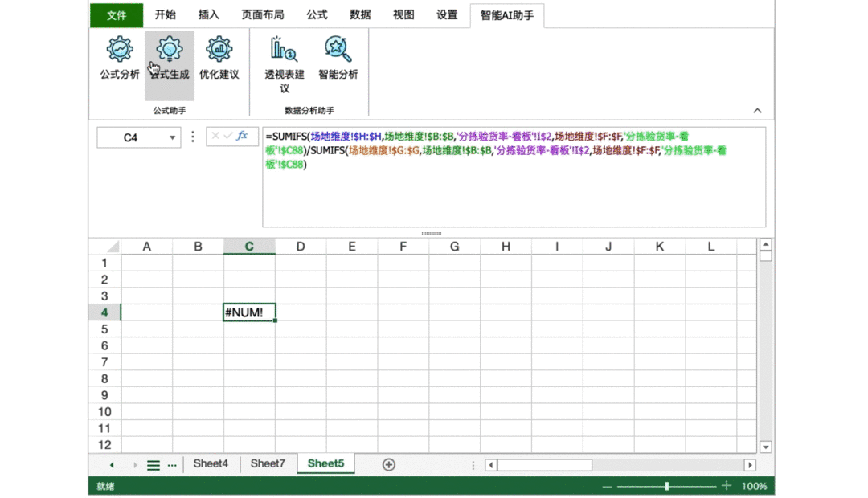Click the horizontal scrollbar right arrow
868x498 pixels.
point(750,465)
